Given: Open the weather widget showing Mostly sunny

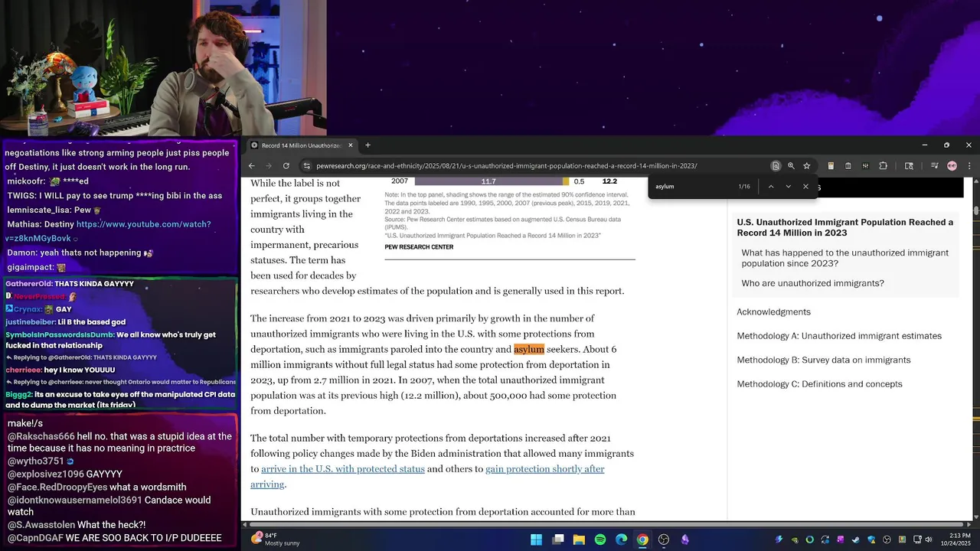Looking at the screenshot, I should coord(276,540).
